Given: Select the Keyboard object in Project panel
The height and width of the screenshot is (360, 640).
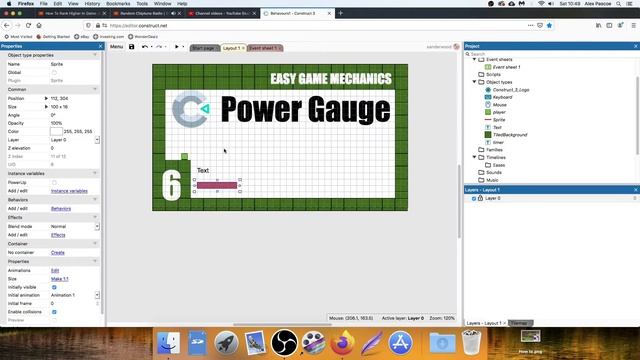Looking at the screenshot, I should click(x=502, y=97).
